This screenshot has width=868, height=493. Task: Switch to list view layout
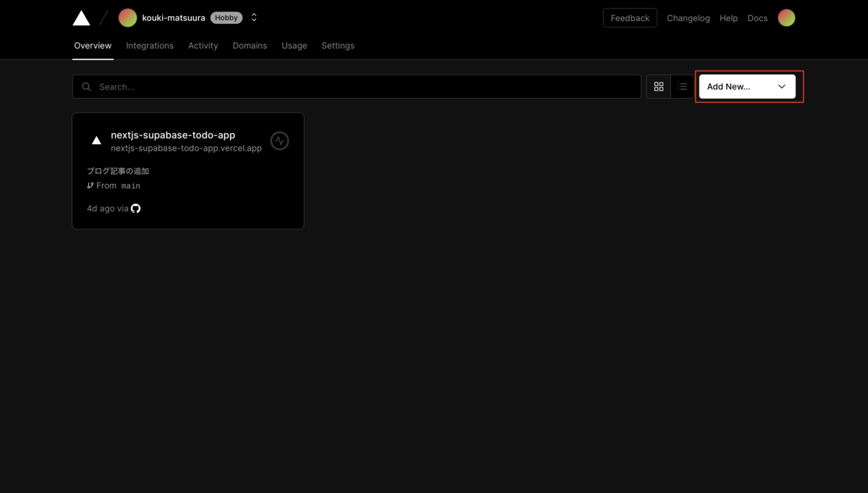click(682, 87)
